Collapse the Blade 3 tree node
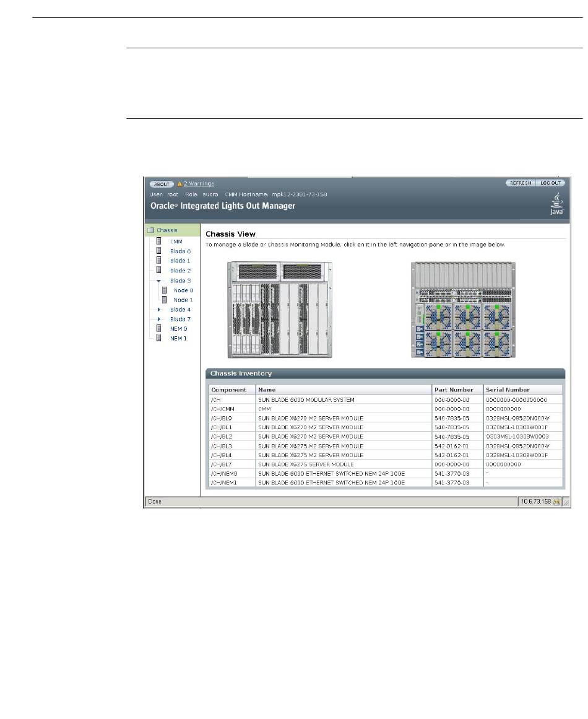This screenshot has width=588, height=719. click(x=158, y=281)
